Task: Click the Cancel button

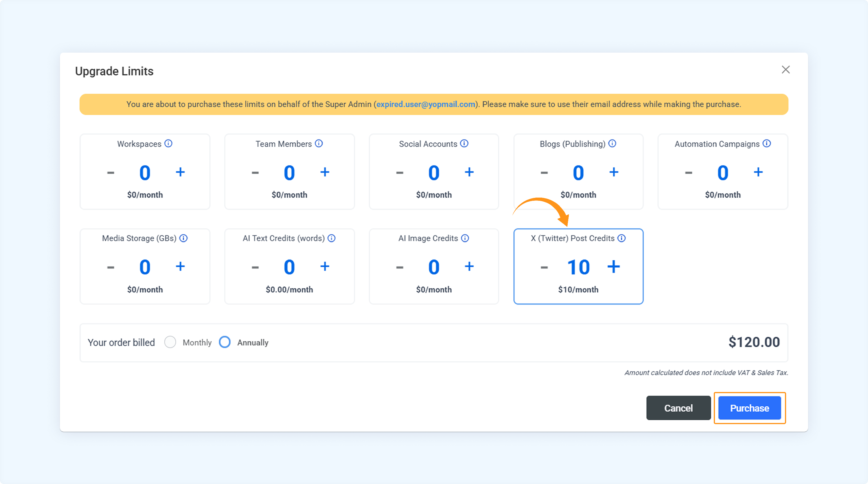Action: click(678, 408)
